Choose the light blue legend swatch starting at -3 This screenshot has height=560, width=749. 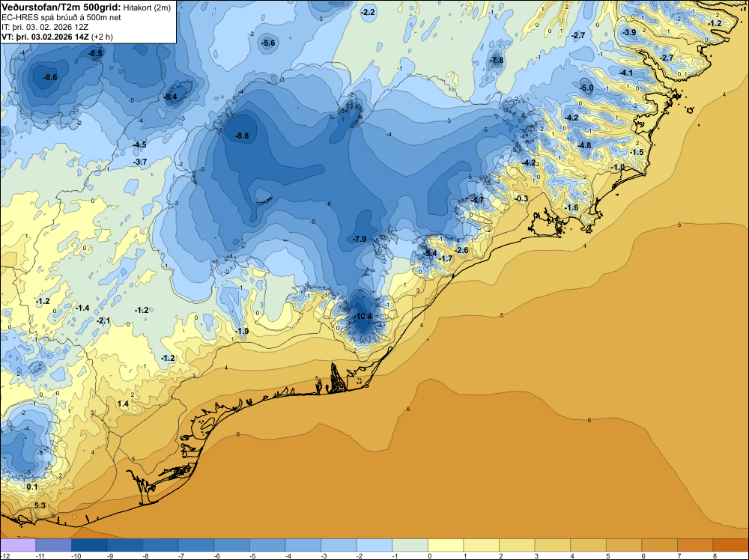tap(339, 545)
